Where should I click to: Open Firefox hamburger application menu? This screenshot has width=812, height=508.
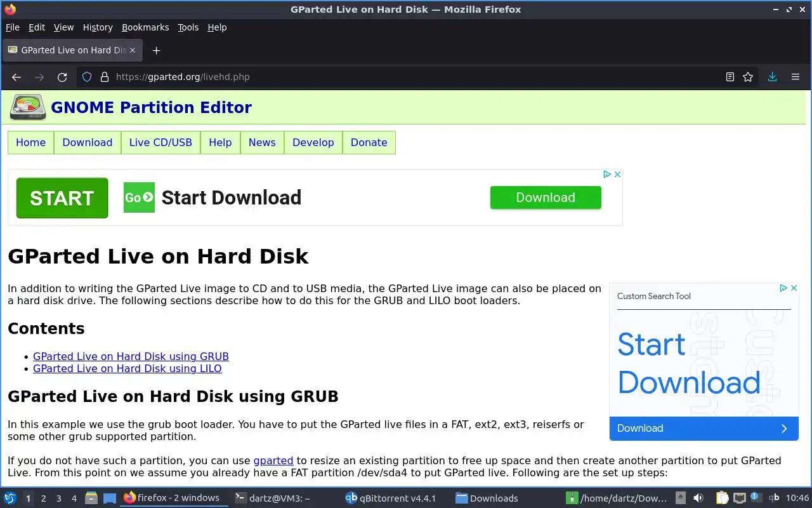click(x=796, y=77)
